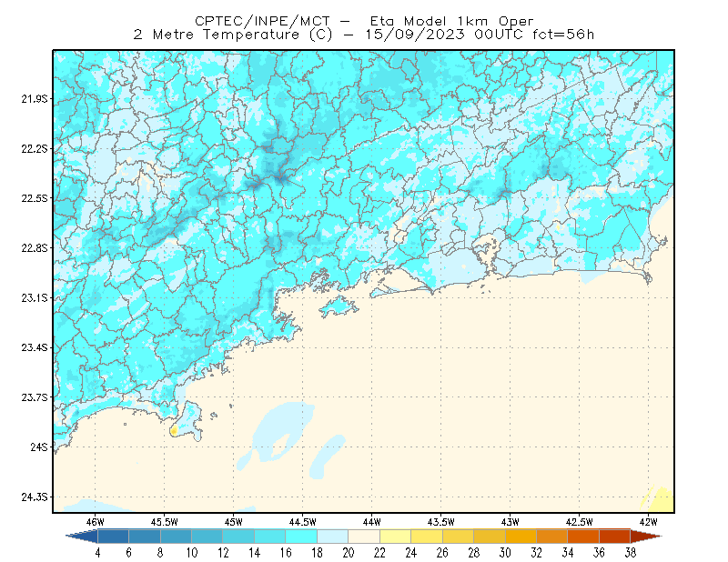Select the 20 to 22 cream legend swatch
This screenshot has width=728, height=562.
364,537
